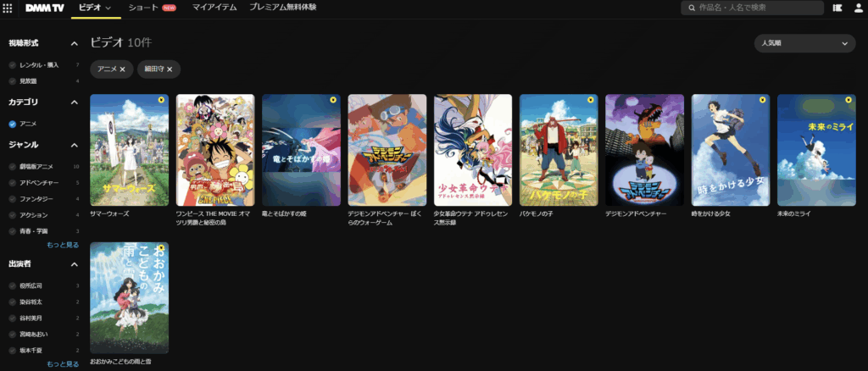The height and width of the screenshot is (371, 868).
Task: Open the おおかみこどもの雨と雪 title link
Action: [120, 362]
